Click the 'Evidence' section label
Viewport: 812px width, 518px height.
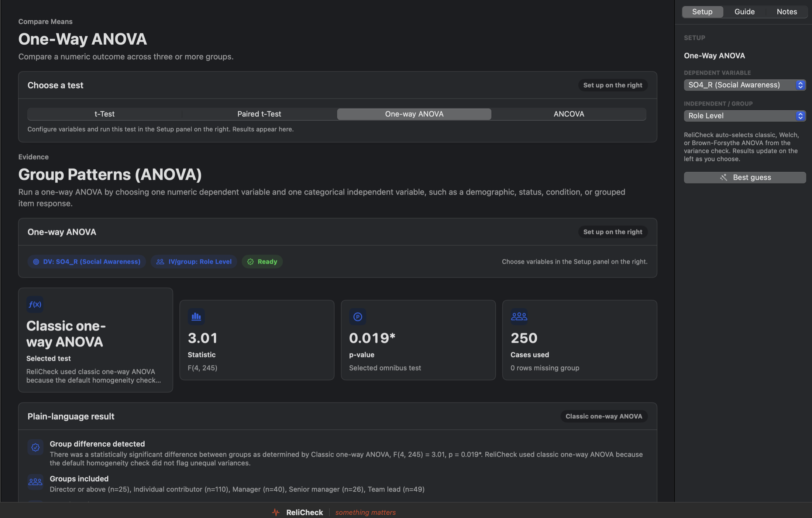click(34, 157)
